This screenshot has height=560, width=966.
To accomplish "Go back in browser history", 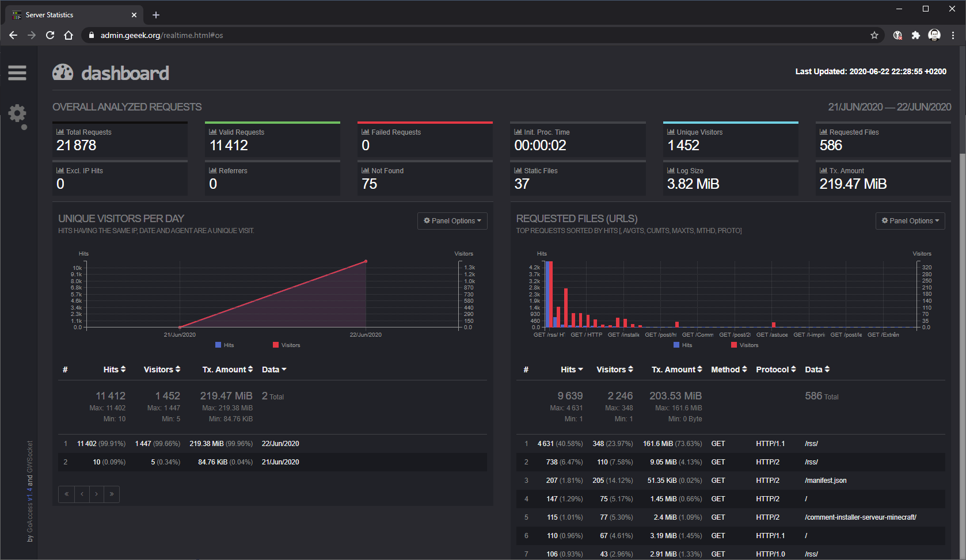I will pos(13,35).
